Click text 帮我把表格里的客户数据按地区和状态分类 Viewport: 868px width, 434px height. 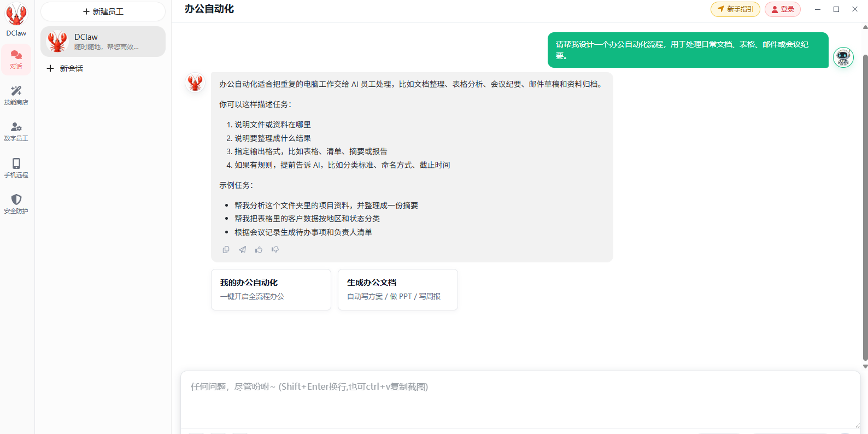(x=307, y=219)
